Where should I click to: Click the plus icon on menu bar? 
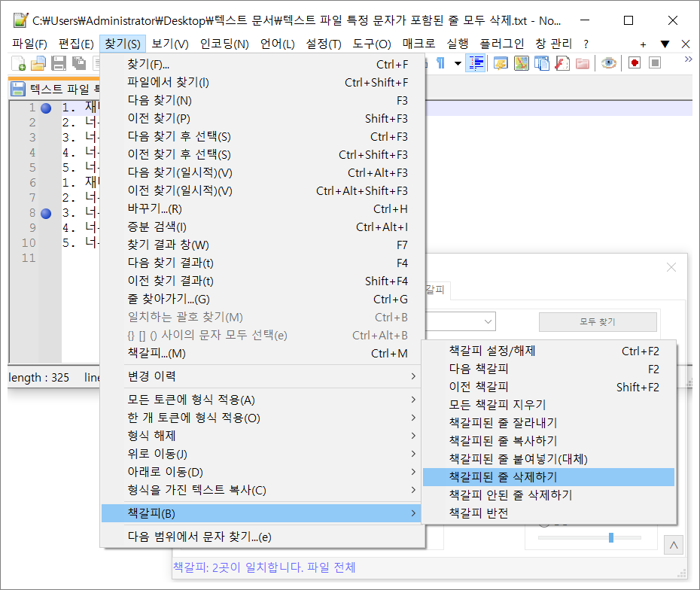point(643,44)
